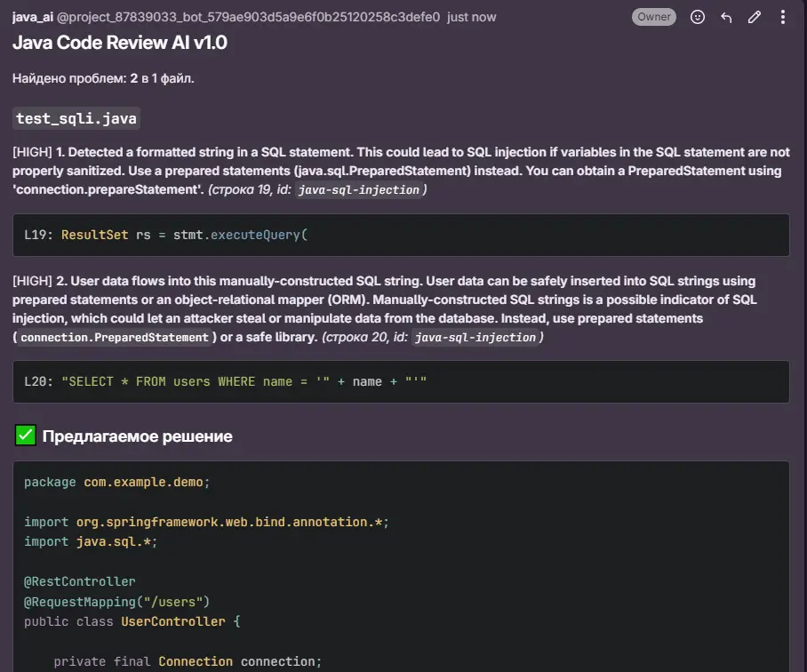
Task: Click the 'just now' timestamp
Action: [471, 17]
